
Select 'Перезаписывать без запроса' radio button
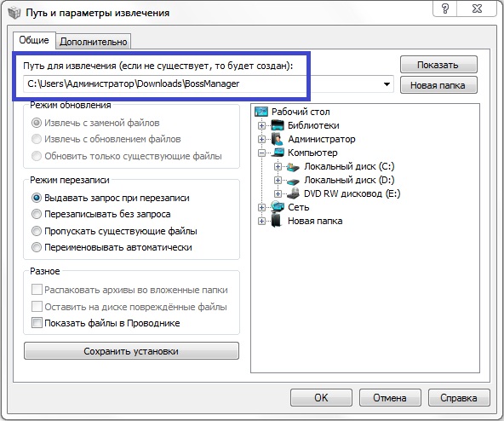click(x=37, y=214)
